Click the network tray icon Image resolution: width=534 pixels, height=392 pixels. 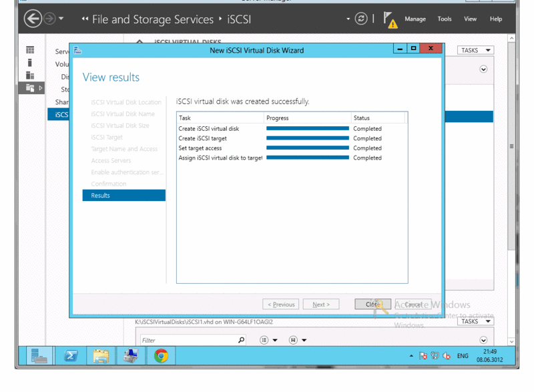coord(435,356)
